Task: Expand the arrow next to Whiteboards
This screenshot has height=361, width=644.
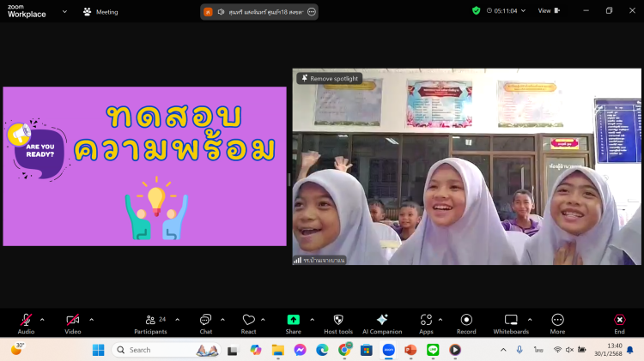Action: click(x=530, y=320)
